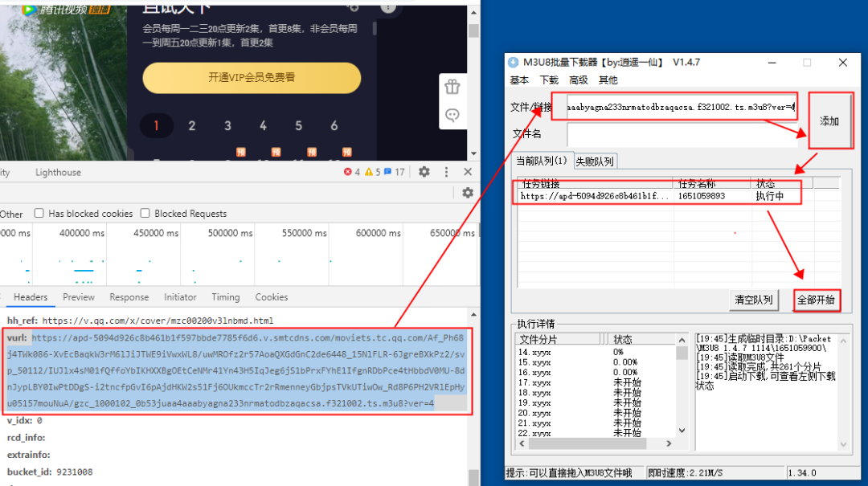Open DevTools three-dot more menu
The height and width of the screenshot is (486, 868).
[446, 172]
